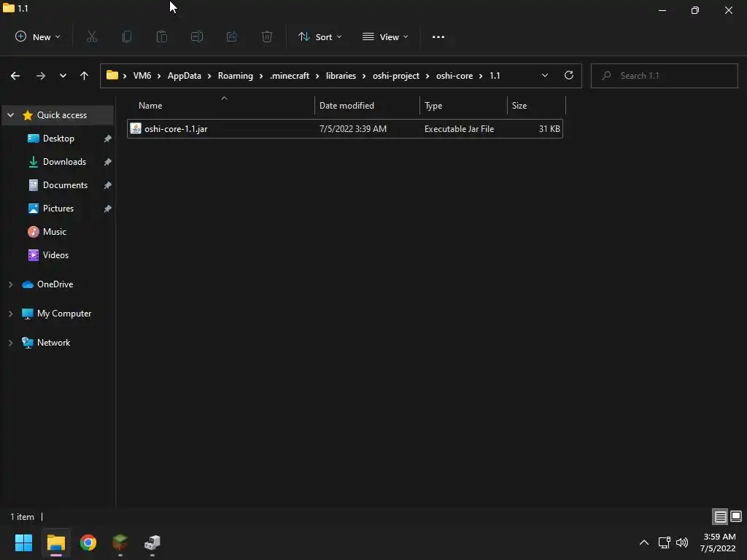Go forward with the right arrow
This screenshot has width=747, height=560.
click(41, 76)
